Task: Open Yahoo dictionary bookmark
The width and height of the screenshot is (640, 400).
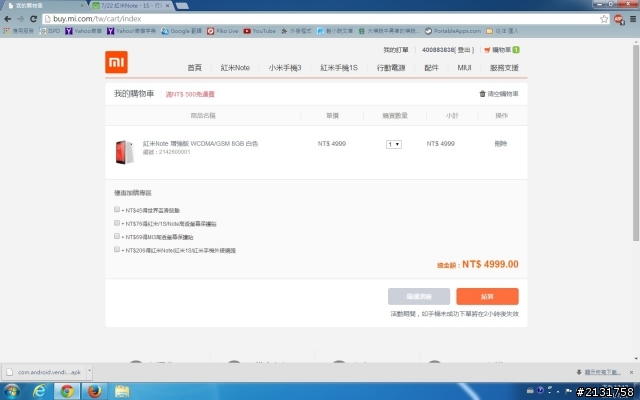Action: [131, 31]
